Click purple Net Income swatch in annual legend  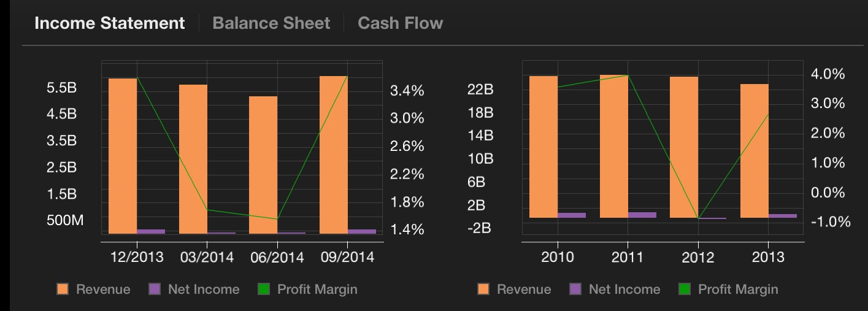[575, 289]
